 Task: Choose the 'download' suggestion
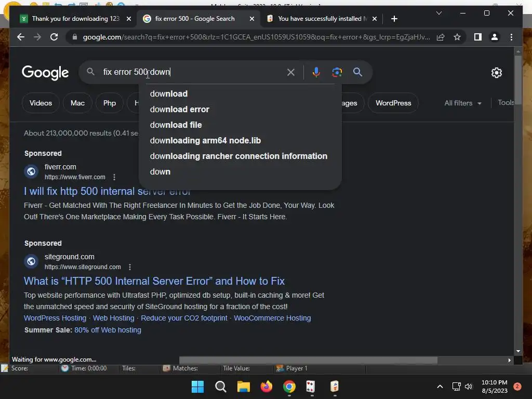169,94
